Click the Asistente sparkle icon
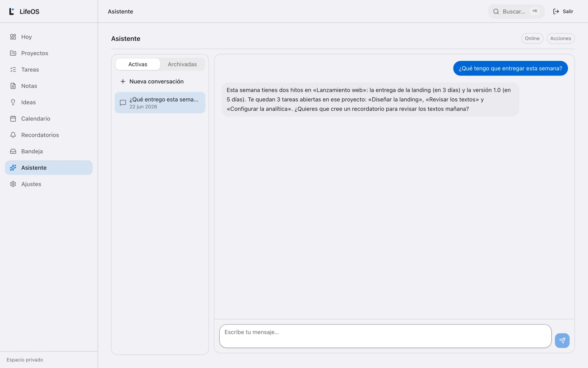Viewport: 588px width, 368px height. pos(13,168)
